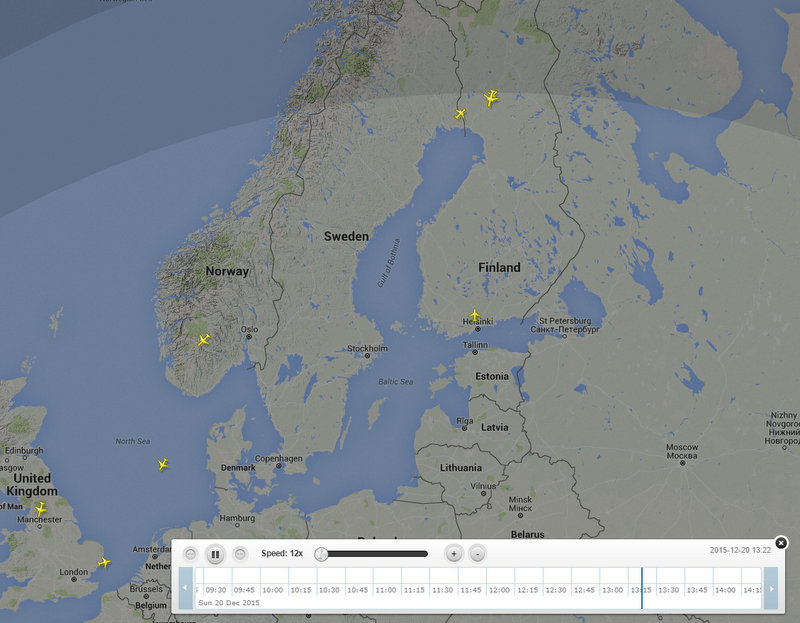800x623 pixels.
Task: Jump to 13:45 on the timeline
Action: tap(696, 590)
